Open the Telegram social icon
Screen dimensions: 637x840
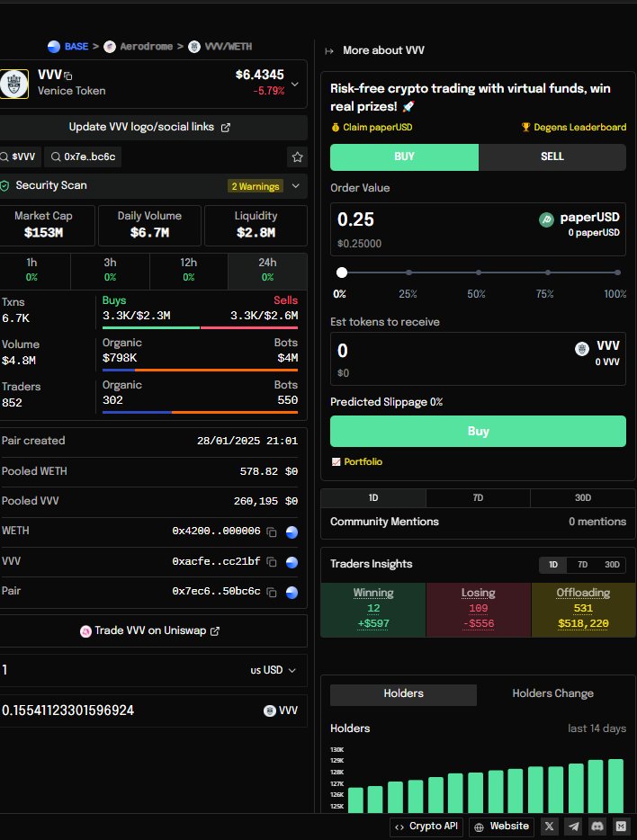point(573,827)
